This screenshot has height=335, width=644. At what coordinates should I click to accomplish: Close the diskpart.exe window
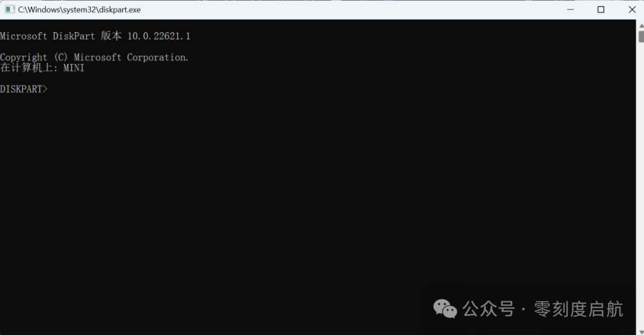pos(631,10)
